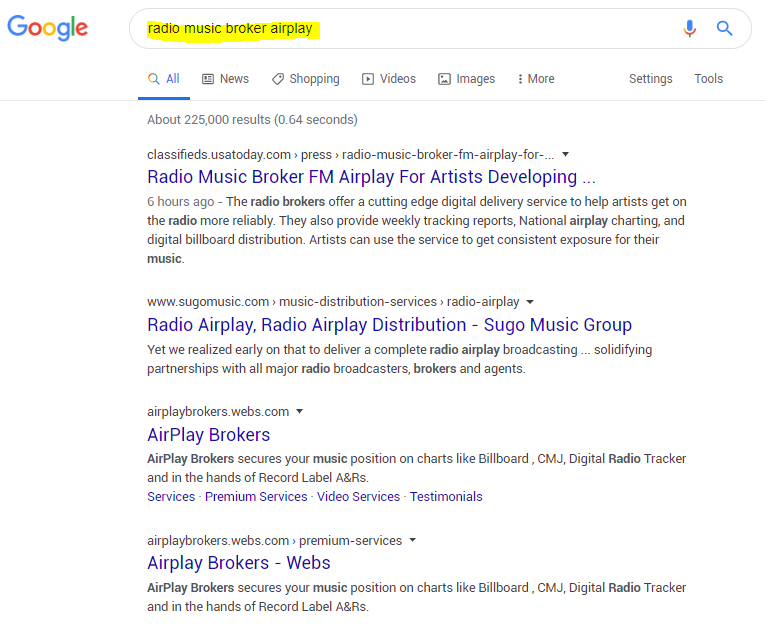Viewport: 766px width, 632px height.
Task: Open the Testimonials sitelink
Action: (446, 497)
